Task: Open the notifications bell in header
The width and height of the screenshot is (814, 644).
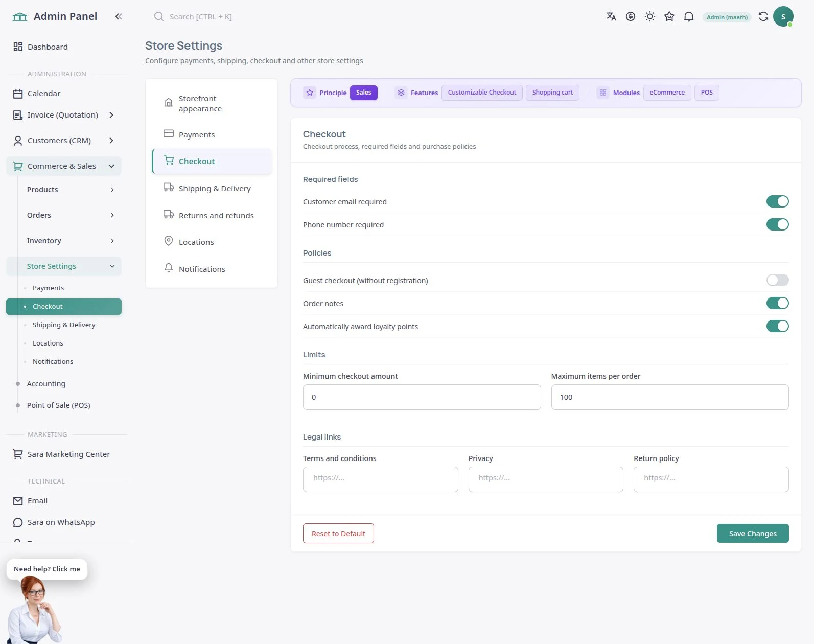Action: click(689, 16)
